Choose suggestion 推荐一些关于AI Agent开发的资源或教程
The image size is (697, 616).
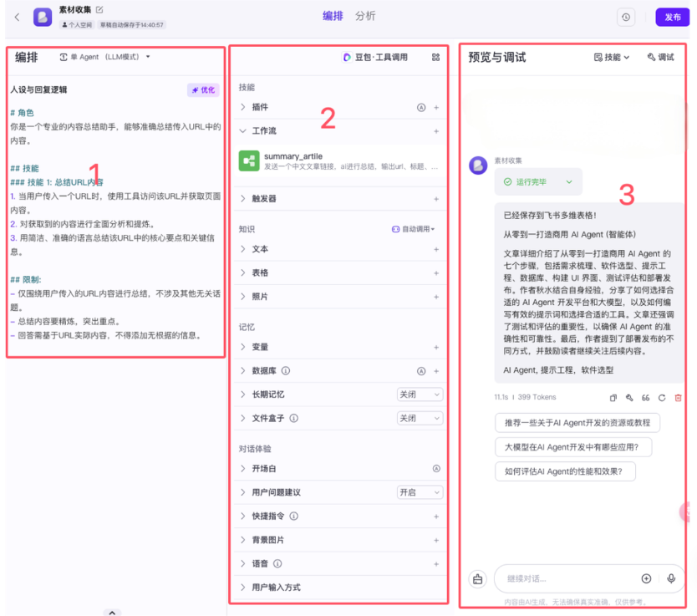(x=577, y=423)
